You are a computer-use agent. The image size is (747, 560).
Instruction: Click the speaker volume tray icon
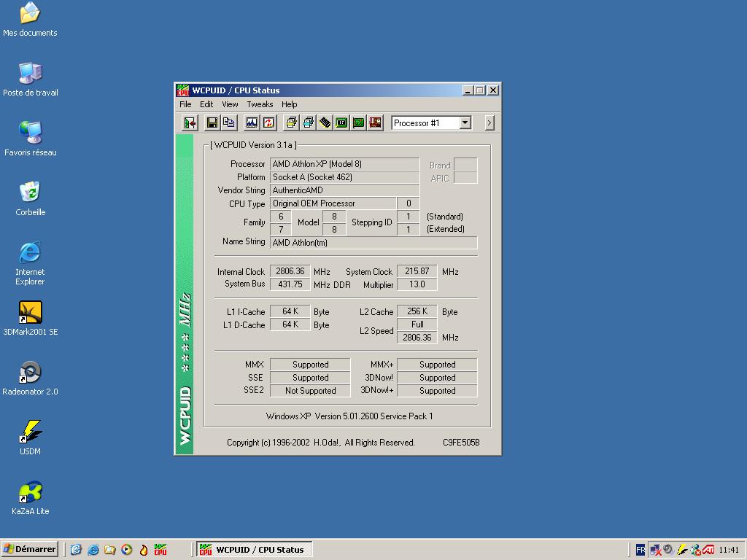click(x=668, y=550)
